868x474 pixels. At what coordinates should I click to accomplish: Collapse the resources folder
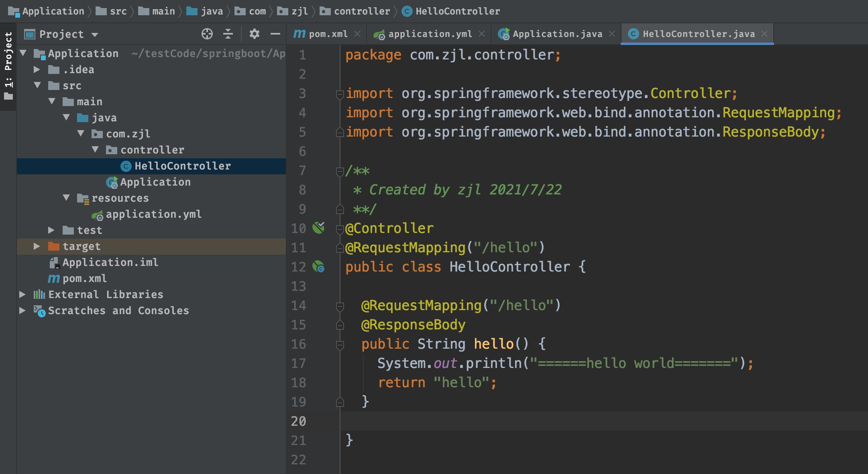tap(66, 198)
